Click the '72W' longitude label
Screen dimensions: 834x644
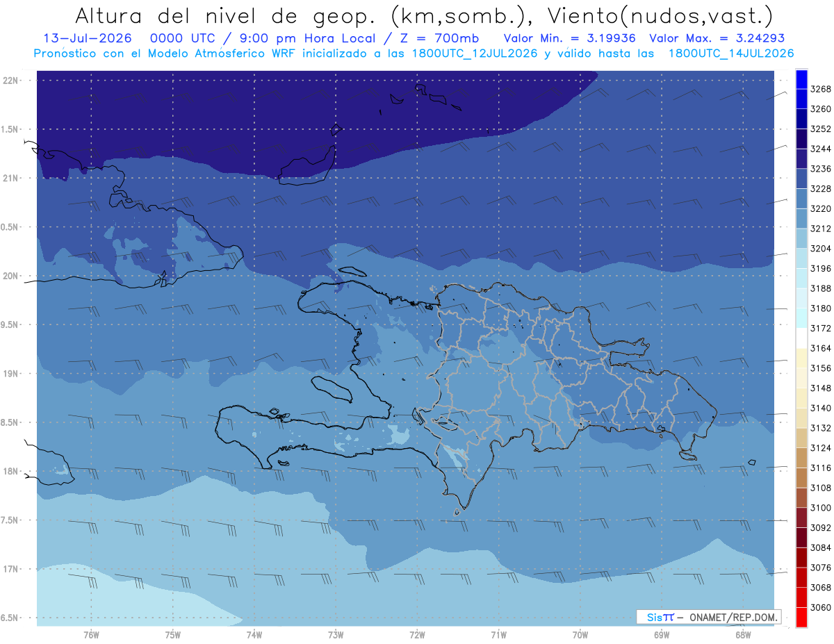(x=418, y=635)
